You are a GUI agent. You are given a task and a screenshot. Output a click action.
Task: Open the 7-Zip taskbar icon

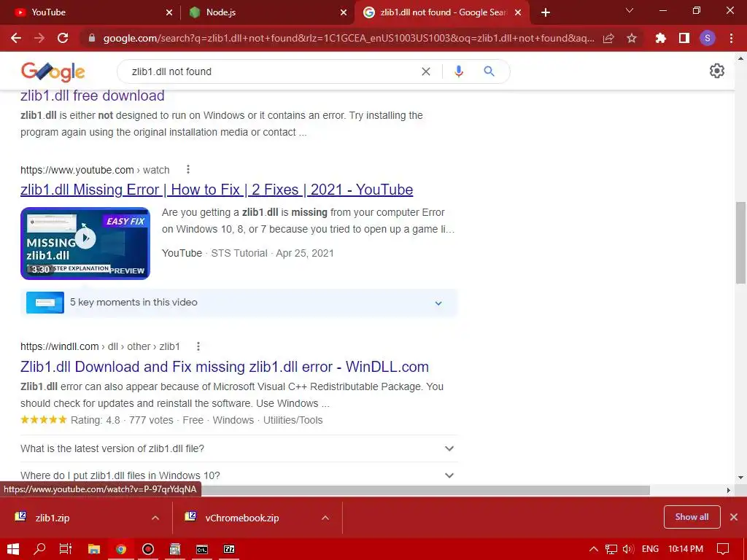click(229, 549)
